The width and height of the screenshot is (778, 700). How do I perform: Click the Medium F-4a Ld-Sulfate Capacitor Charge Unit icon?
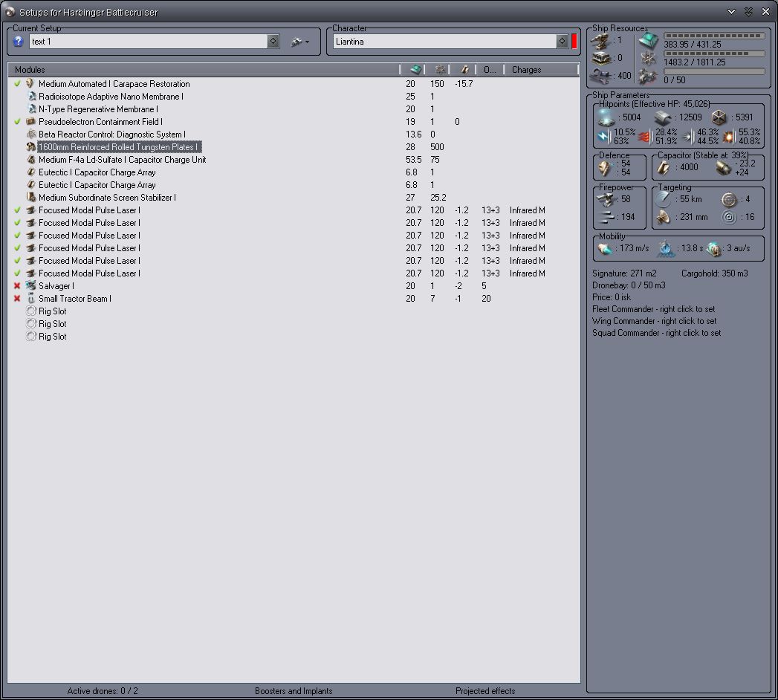pos(31,159)
